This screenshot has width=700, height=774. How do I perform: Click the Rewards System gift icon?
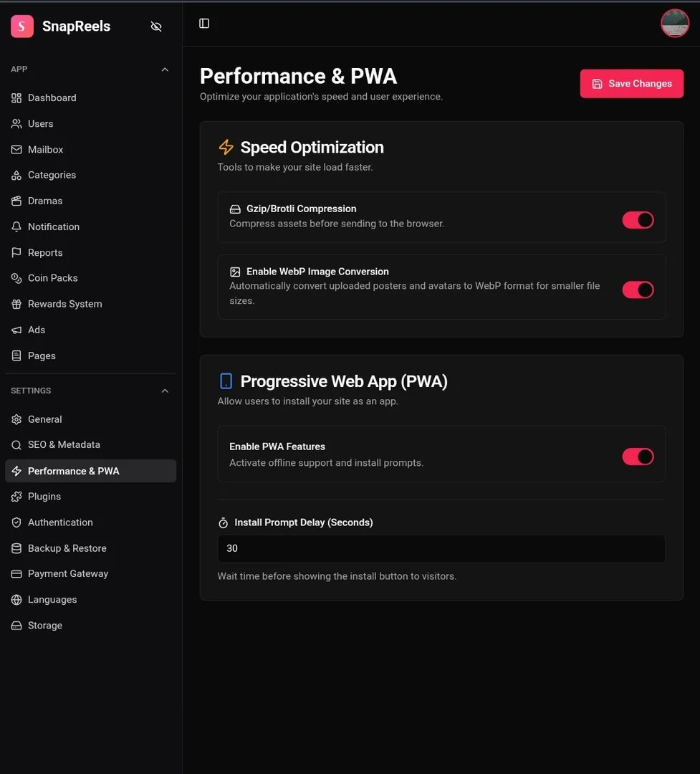16,304
